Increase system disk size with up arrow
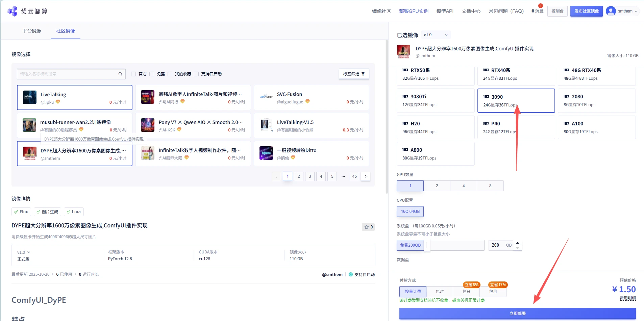The image size is (644, 321). pos(518,243)
